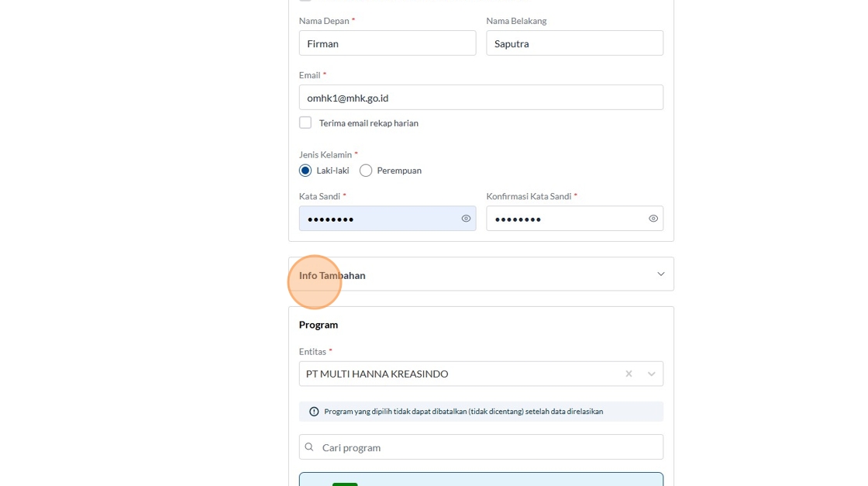Click into the Email input field
Screen dimensions: 868x486
480,98
